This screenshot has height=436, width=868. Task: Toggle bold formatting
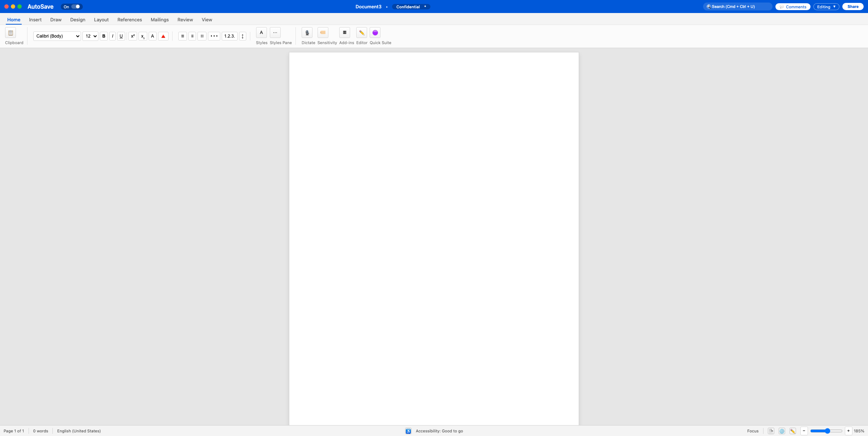(x=104, y=36)
